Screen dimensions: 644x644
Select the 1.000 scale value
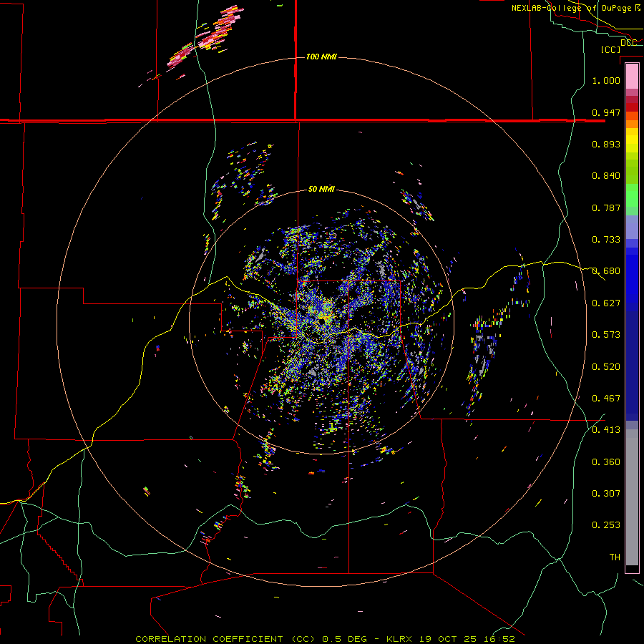(606, 80)
